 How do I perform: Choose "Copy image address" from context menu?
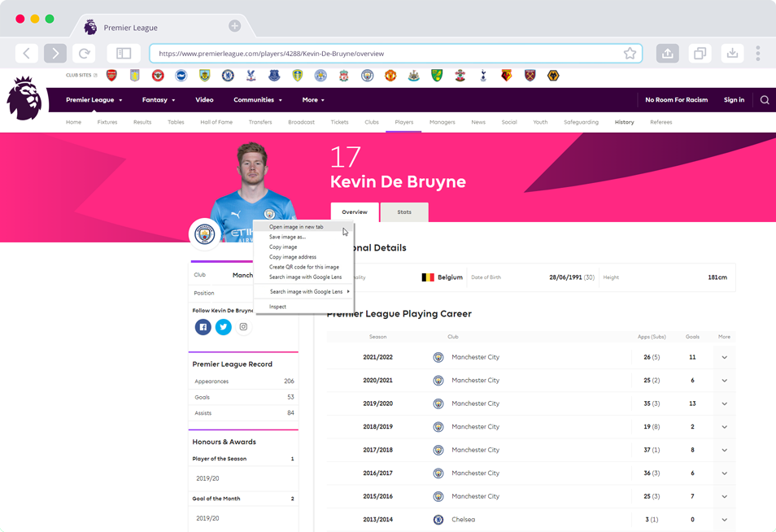[293, 257]
